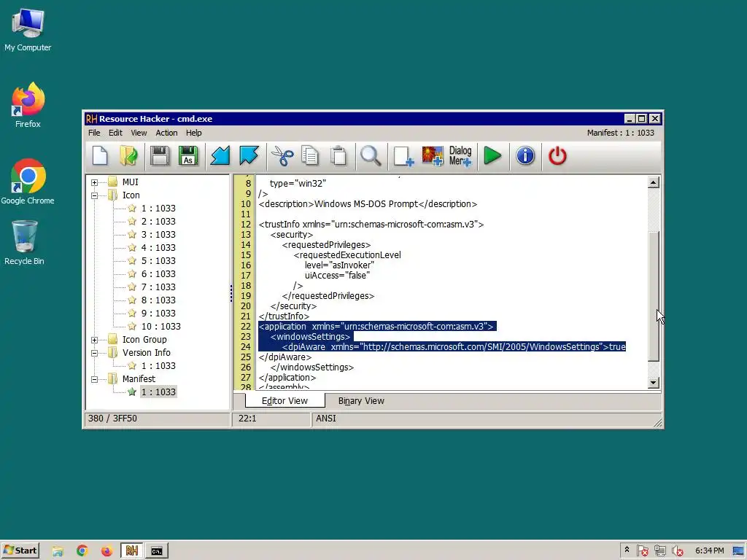Collapse the Icon tree node
The image size is (747, 560).
coord(94,195)
